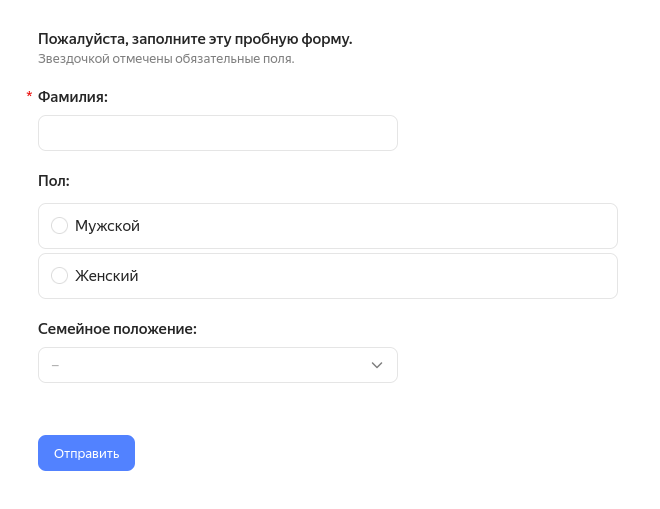The width and height of the screenshot is (660, 509).
Task: Click the dash placeholder in the dropdown
Action: pyautogui.click(x=55, y=365)
